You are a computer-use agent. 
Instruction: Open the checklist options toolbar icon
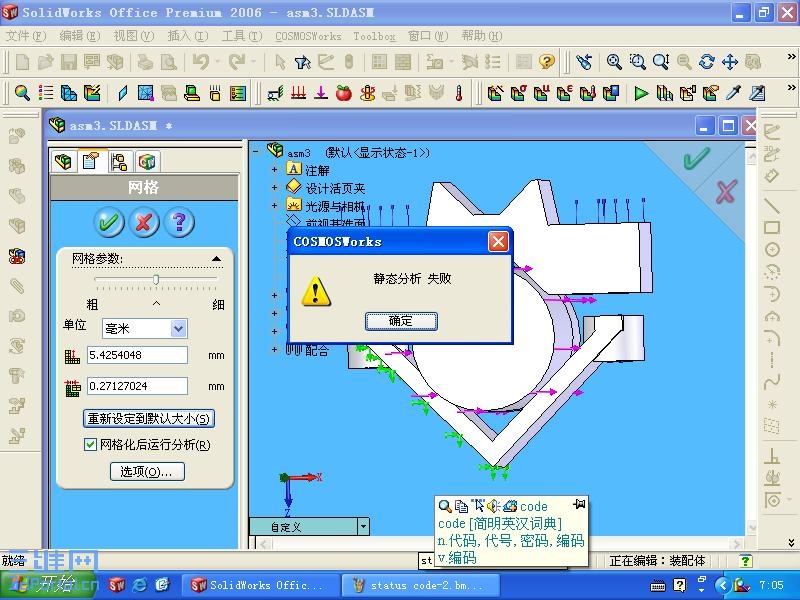coord(238,93)
